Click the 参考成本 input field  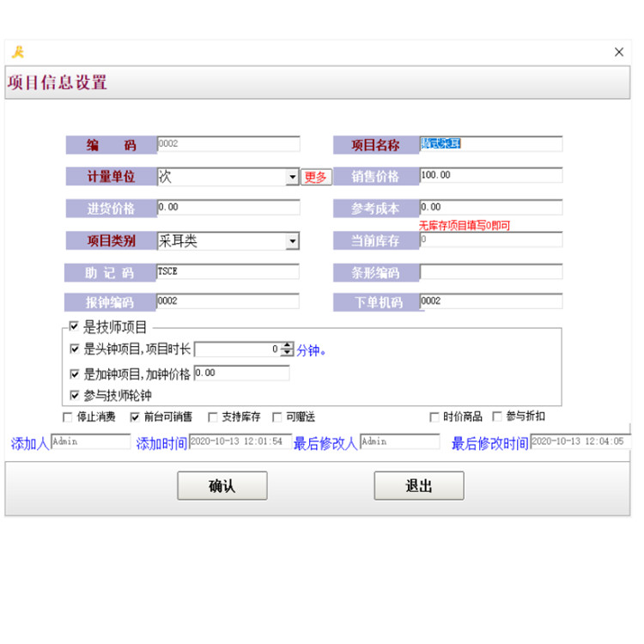tap(491, 208)
